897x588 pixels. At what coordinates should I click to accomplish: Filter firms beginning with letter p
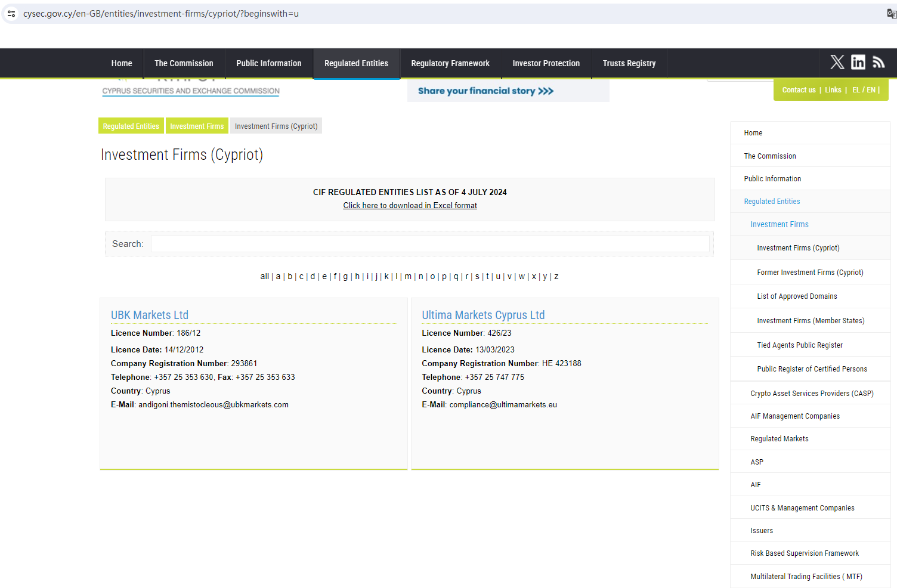444,276
